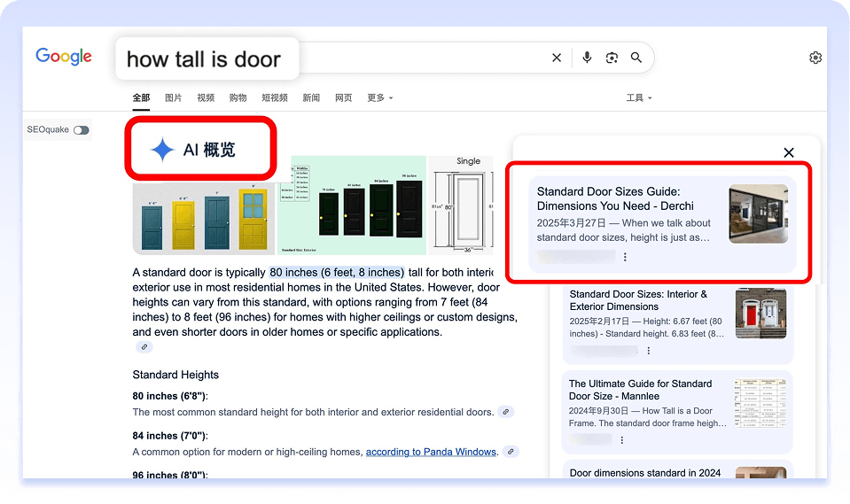Open settings gear icon
The width and height of the screenshot is (850, 504).
(x=815, y=58)
